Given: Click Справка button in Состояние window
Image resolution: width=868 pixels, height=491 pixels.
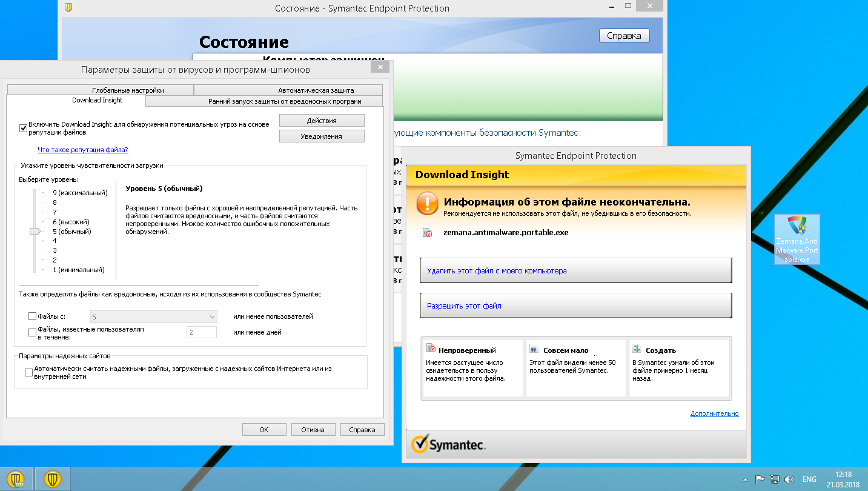Looking at the screenshot, I should 624,36.
